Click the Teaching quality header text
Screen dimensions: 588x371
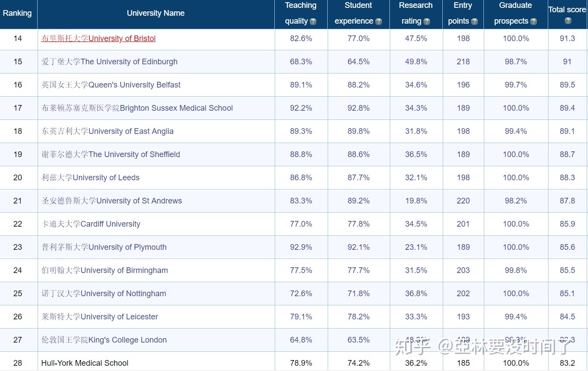click(301, 13)
